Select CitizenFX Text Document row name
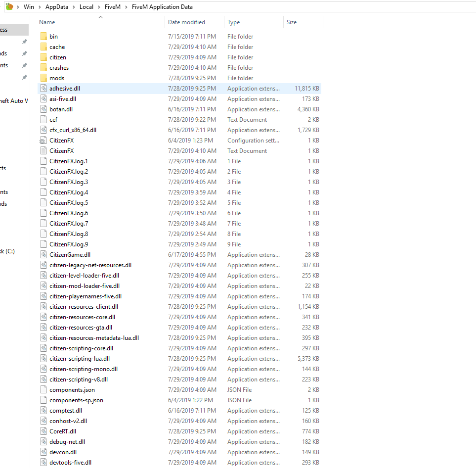476x474 pixels. [62, 151]
